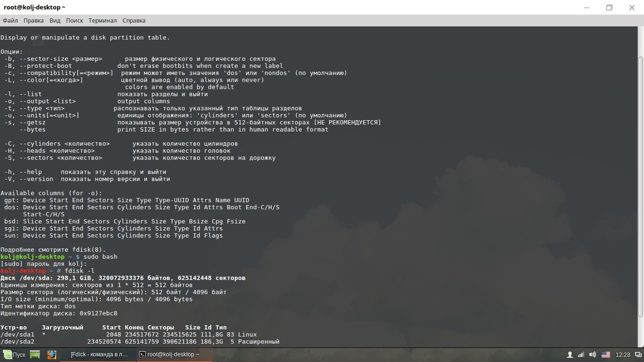The height and width of the screenshot is (362, 644).
Task: Open the Терминал menu
Action: click(103, 21)
